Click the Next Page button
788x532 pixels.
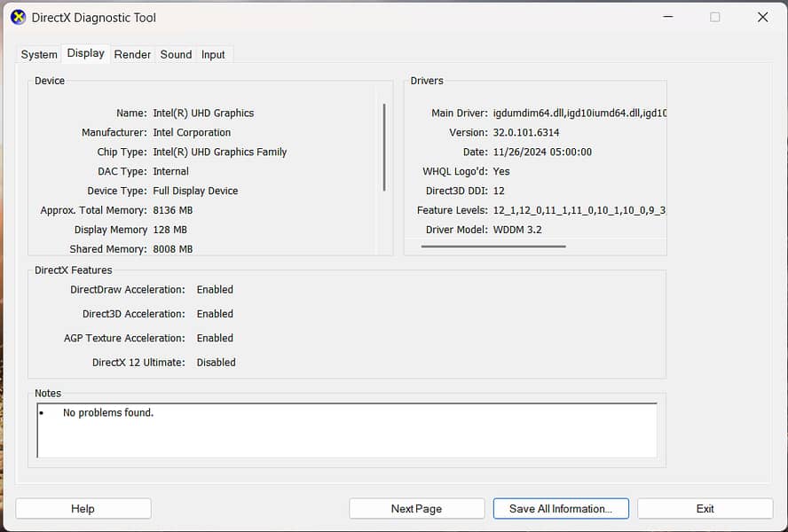click(x=416, y=508)
